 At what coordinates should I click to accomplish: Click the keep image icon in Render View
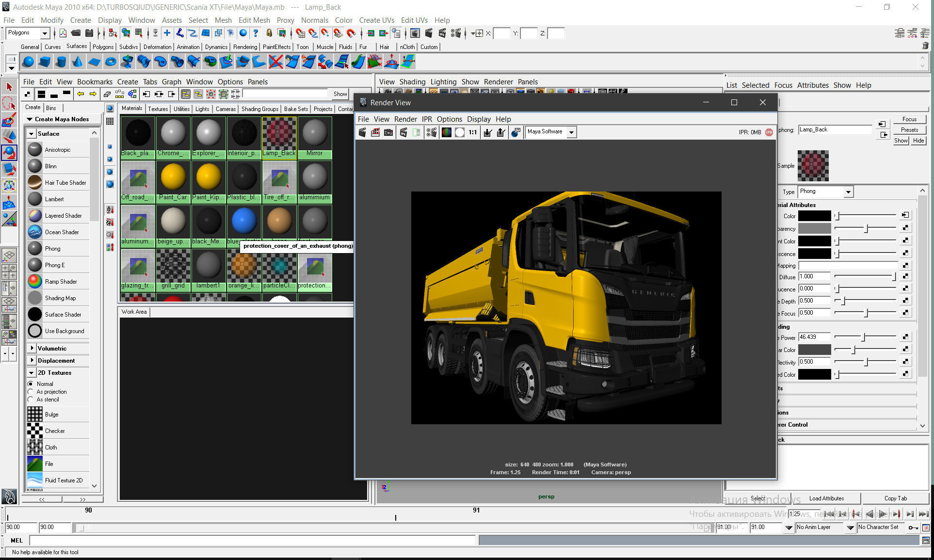coord(488,132)
